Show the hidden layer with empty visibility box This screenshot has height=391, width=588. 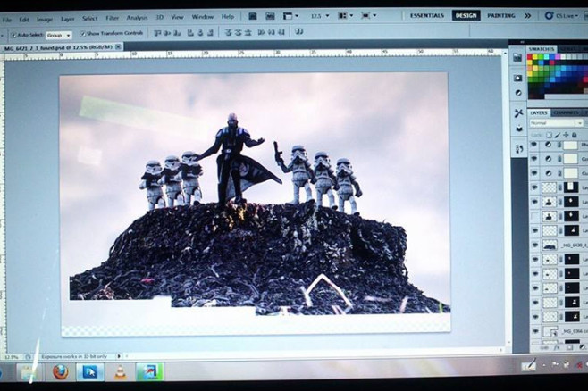[x=534, y=216]
